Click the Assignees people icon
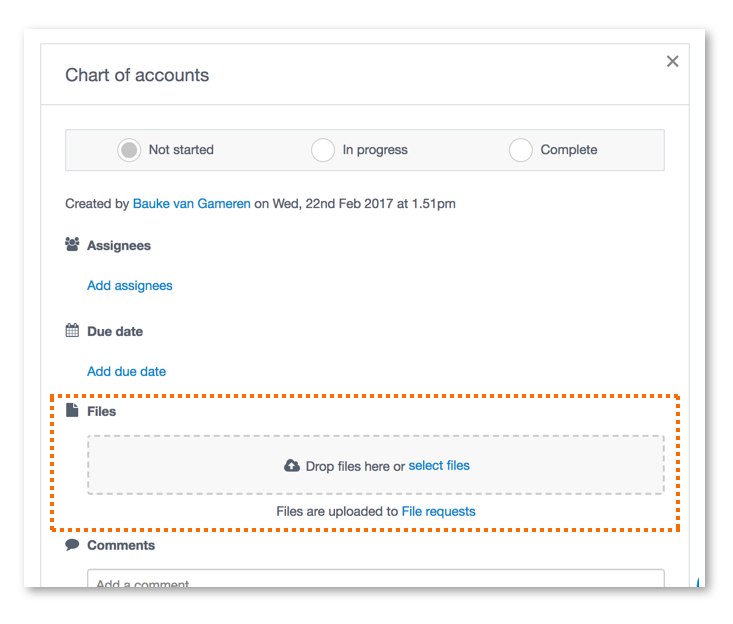 (72, 244)
